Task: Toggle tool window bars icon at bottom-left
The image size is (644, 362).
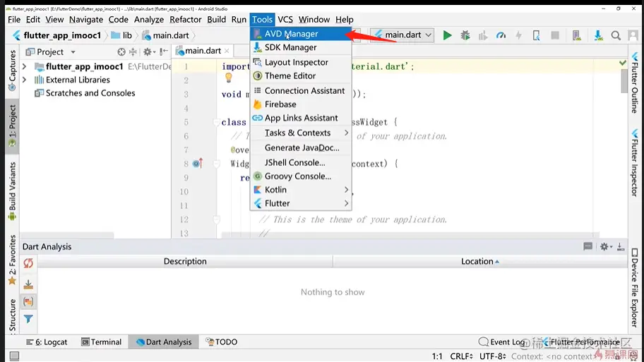Action: (14, 356)
